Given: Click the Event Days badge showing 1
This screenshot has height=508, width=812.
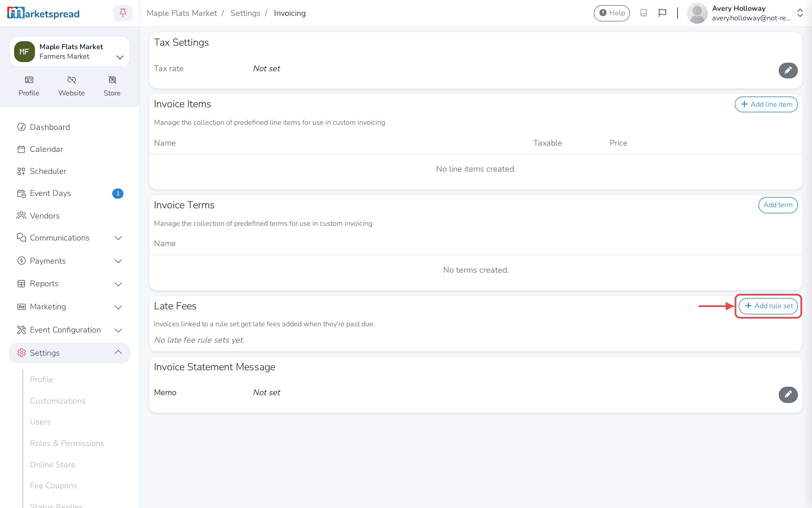Looking at the screenshot, I should (x=118, y=194).
